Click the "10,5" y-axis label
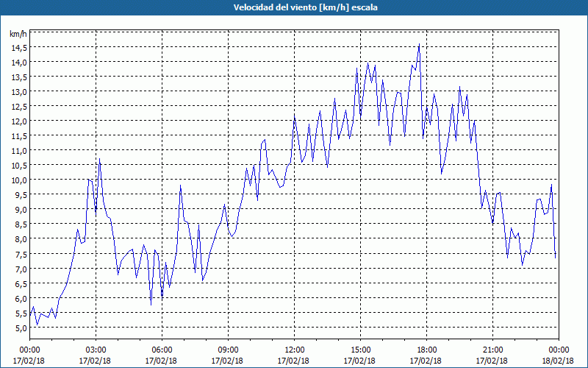Image resolution: width=588 pixels, height=368 pixels. (20, 165)
